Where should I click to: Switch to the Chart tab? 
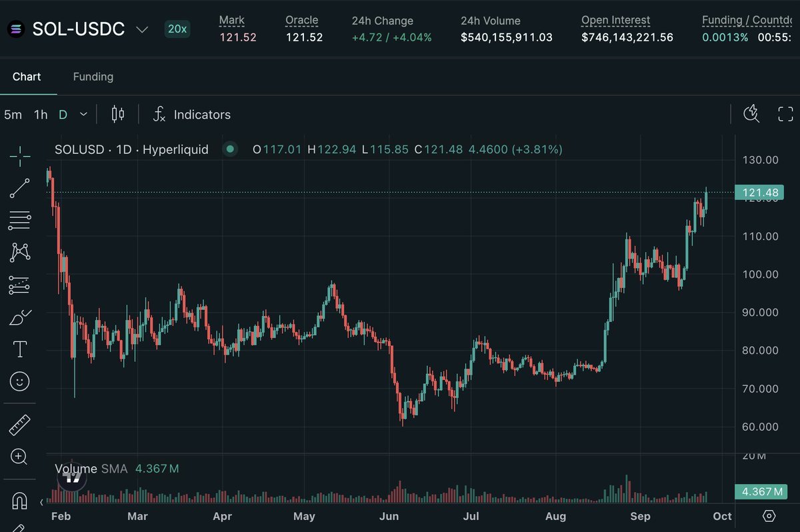[x=27, y=77]
